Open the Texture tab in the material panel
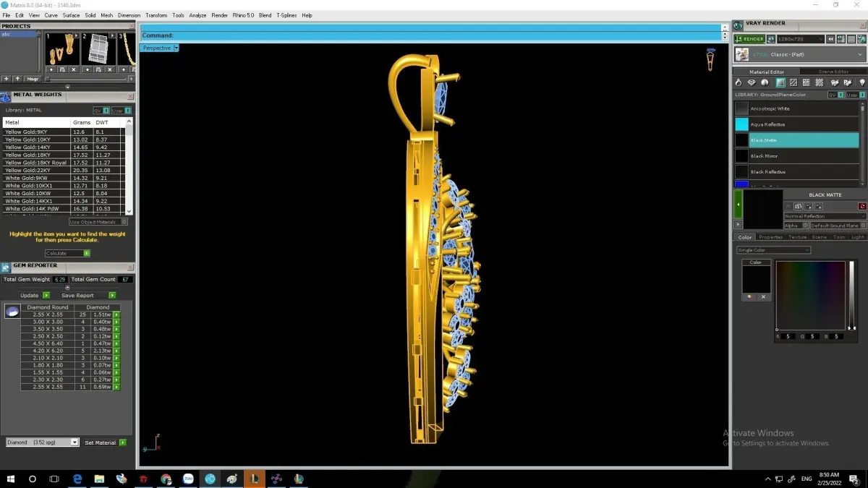 (797, 237)
